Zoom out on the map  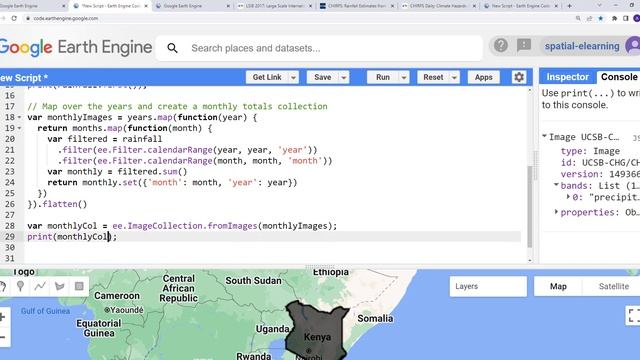point(2,337)
